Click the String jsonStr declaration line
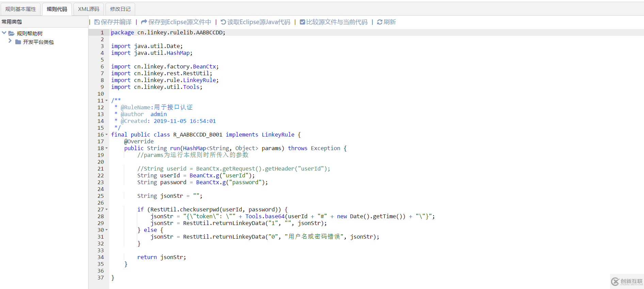 (170, 196)
